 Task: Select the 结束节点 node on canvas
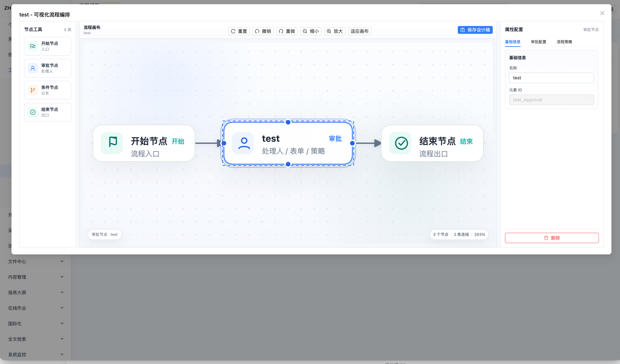point(432,143)
